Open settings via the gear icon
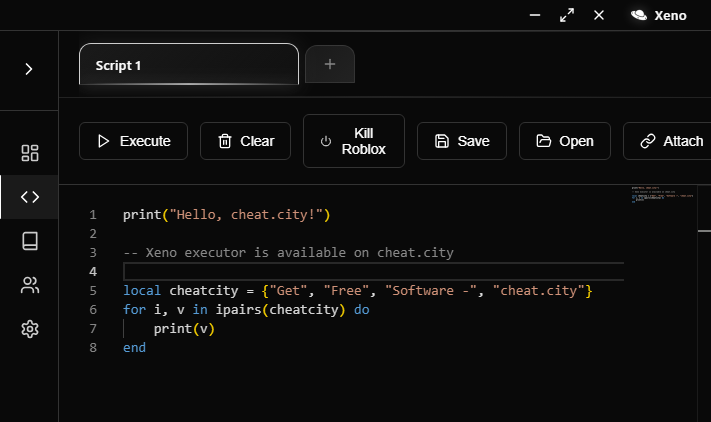Viewport: 711px width, 422px height. click(29, 329)
